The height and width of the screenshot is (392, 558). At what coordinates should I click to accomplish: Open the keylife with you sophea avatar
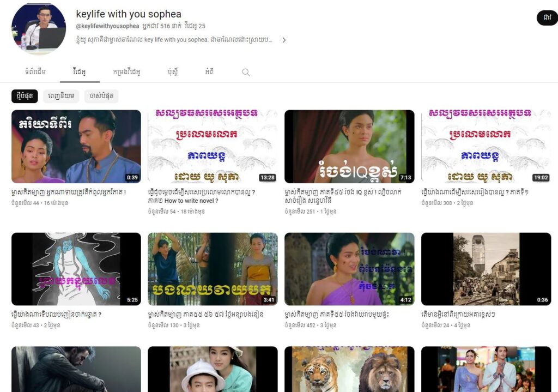coord(39,29)
